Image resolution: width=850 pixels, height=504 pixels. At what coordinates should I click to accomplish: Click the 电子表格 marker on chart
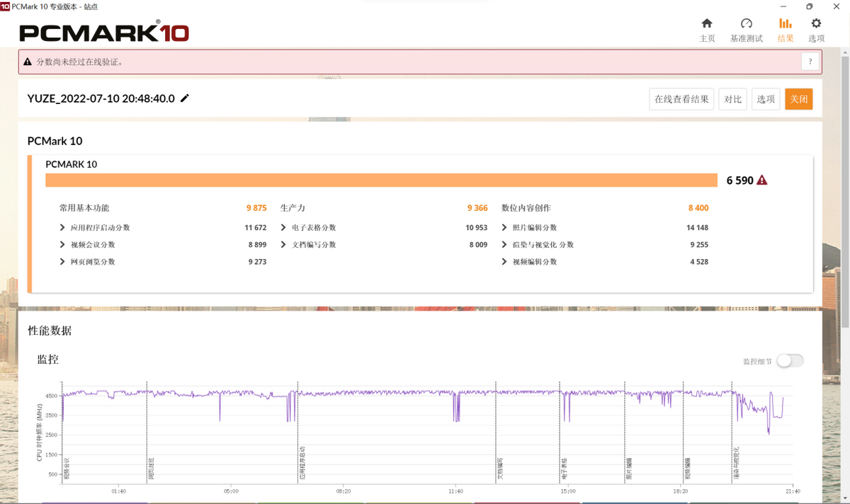[x=564, y=469]
